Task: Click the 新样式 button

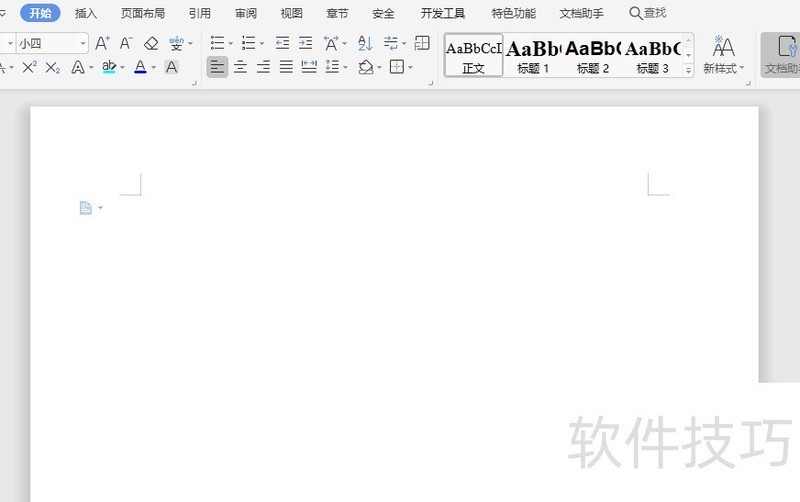Action: click(724, 55)
